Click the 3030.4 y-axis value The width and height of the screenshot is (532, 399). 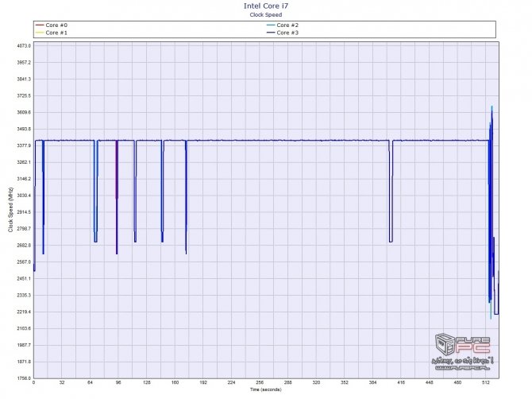pyautogui.click(x=24, y=196)
